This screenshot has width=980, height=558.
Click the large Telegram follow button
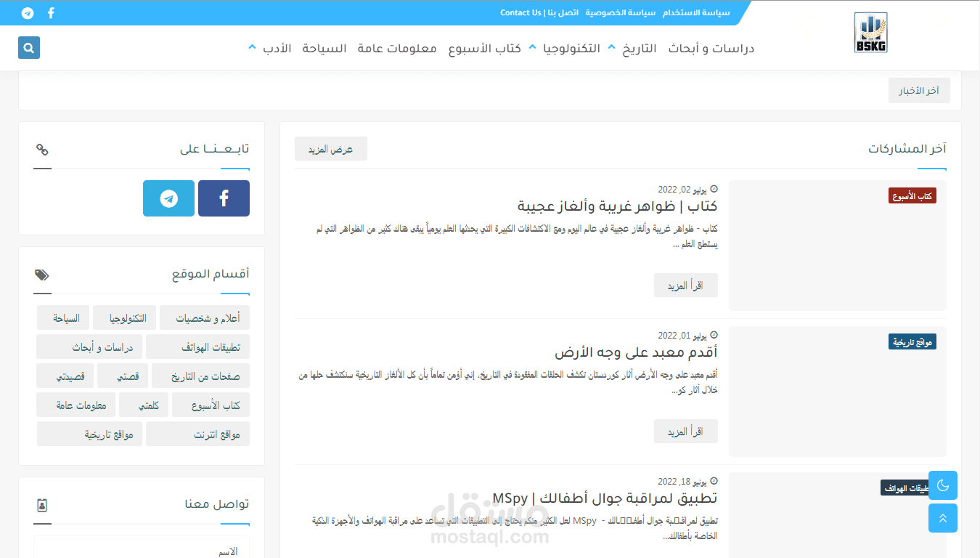tap(168, 198)
